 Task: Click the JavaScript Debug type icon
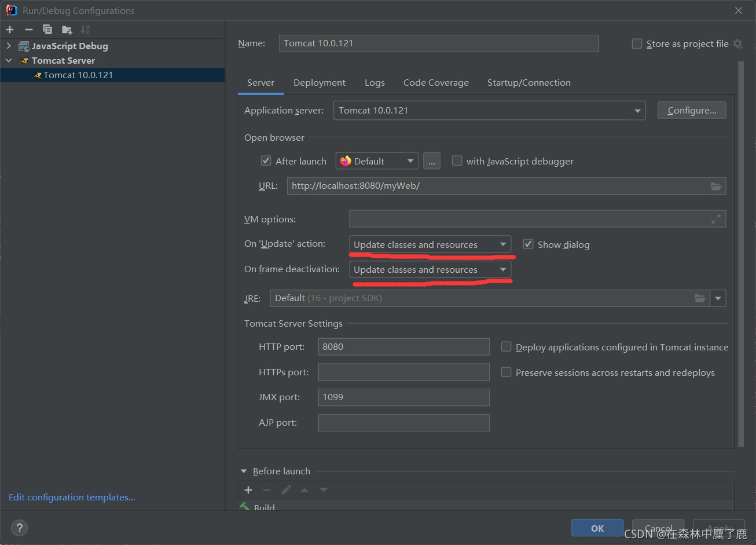coord(24,46)
